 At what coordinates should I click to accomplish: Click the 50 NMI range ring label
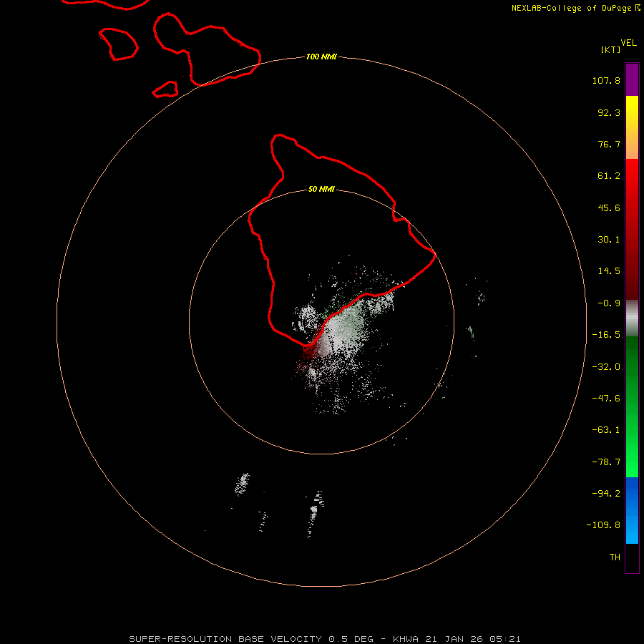pyautogui.click(x=321, y=189)
